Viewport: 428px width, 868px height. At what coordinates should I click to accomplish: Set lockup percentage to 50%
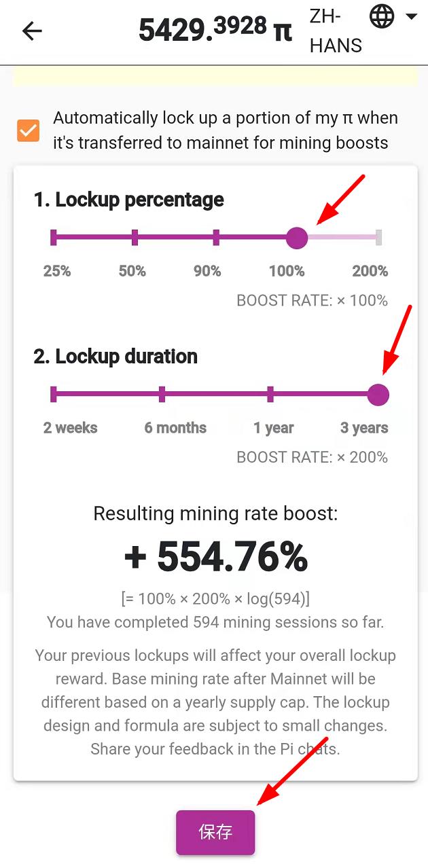tap(135, 238)
